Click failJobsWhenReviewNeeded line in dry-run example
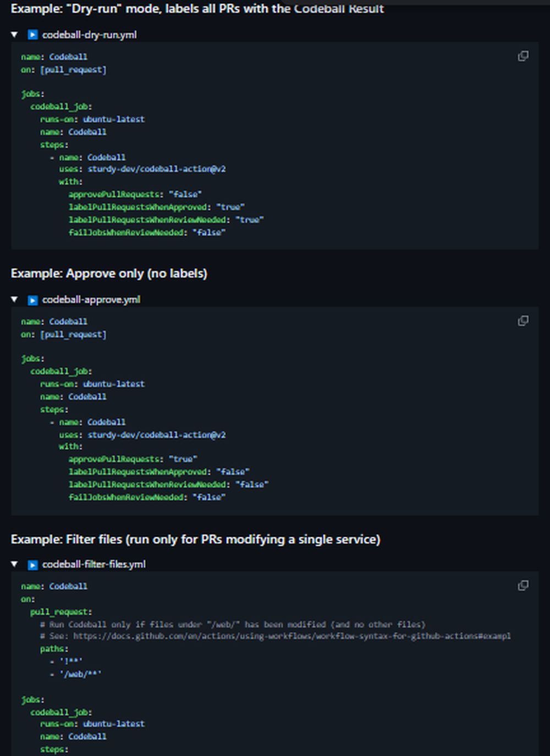Image resolution: width=550 pixels, height=756 pixels. (x=146, y=233)
